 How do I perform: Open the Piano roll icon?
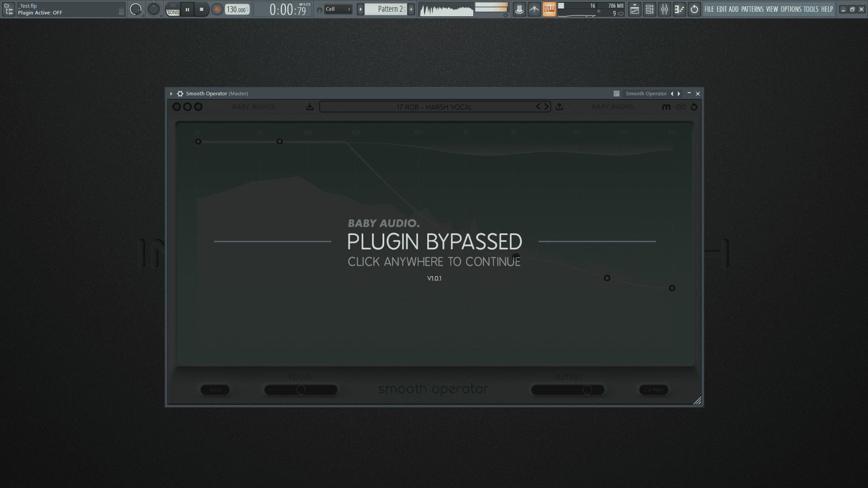tap(679, 9)
